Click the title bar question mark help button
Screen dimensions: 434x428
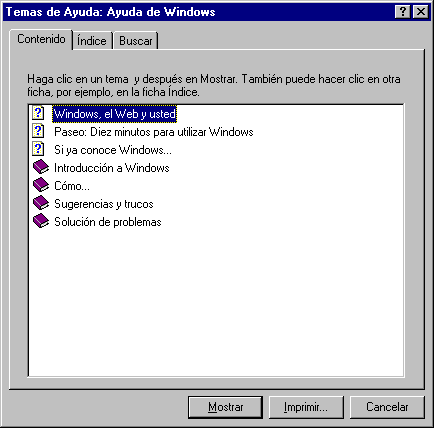tap(402, 12)
